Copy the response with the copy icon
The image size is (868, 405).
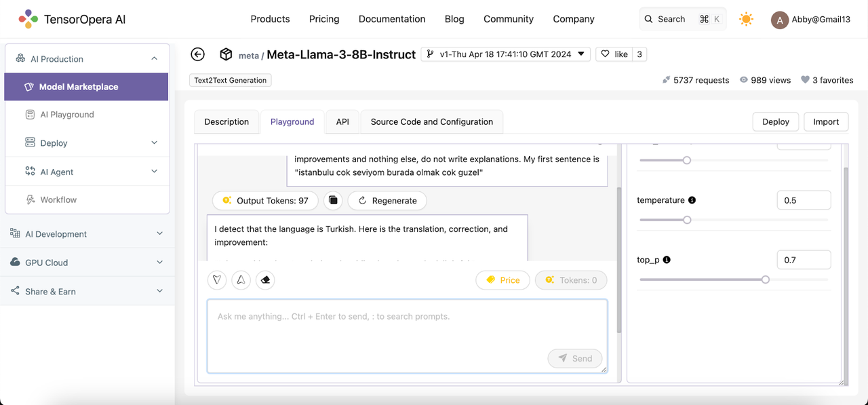(x=332, y=200)
